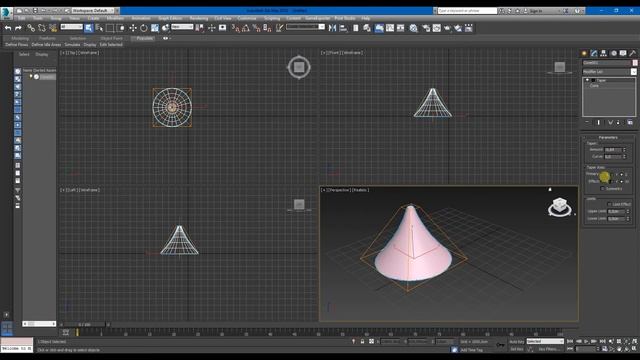
Task: Open the Modifier List dropdown
Action: click(x=609, y=72)
